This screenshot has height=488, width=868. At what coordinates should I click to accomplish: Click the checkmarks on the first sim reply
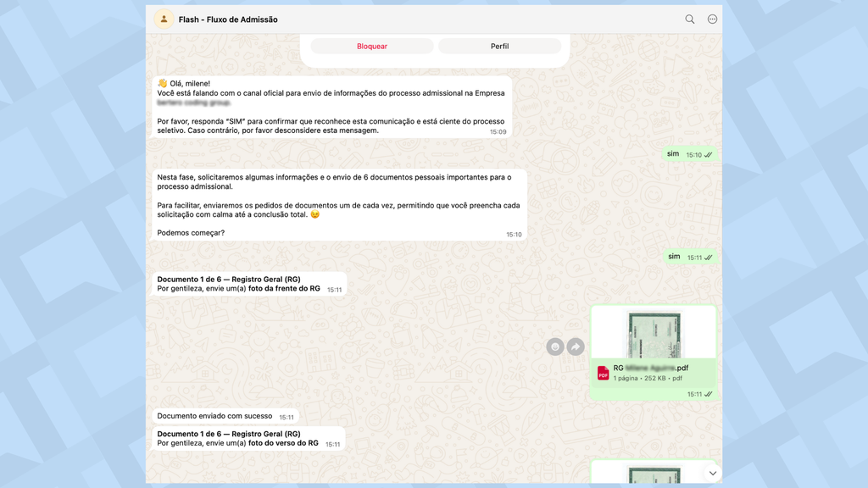pyautogui.click(x=710, y=154)
